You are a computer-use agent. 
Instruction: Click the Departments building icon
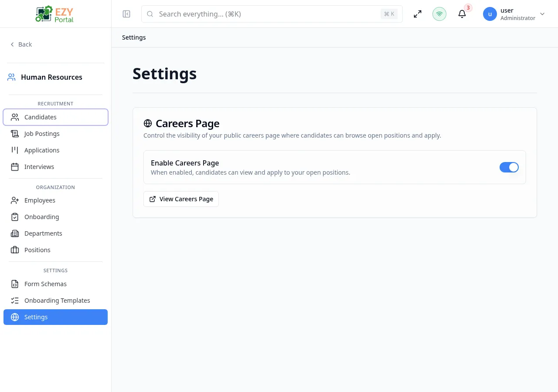(15, 233)
